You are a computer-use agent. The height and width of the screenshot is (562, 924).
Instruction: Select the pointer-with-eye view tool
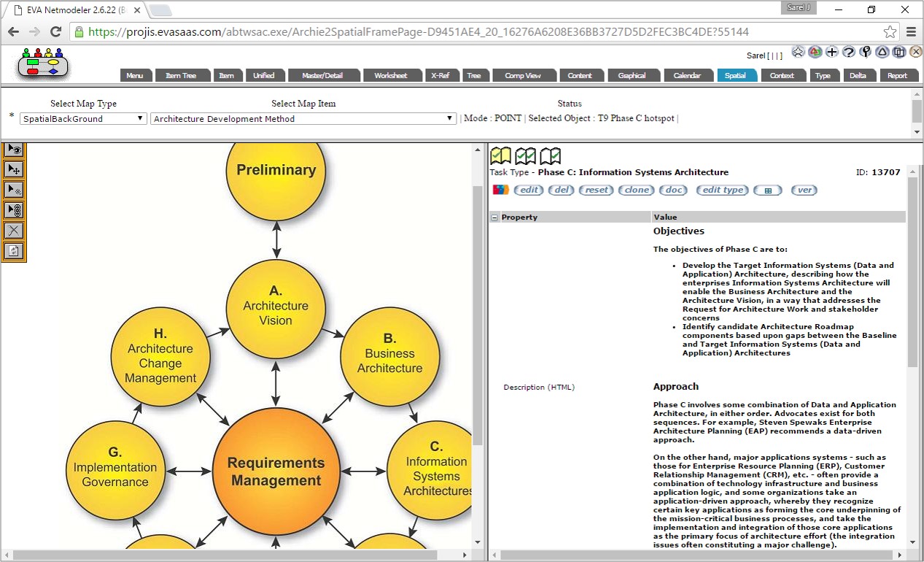14,150
